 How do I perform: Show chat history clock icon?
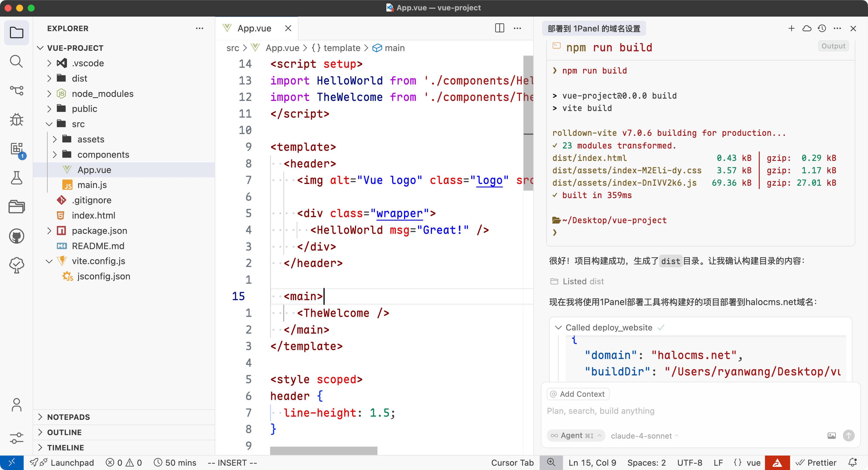point(822,28)
